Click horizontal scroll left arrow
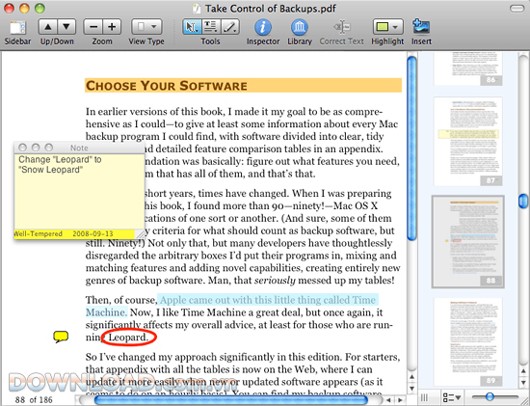The image size is (530, 406). 389,400
